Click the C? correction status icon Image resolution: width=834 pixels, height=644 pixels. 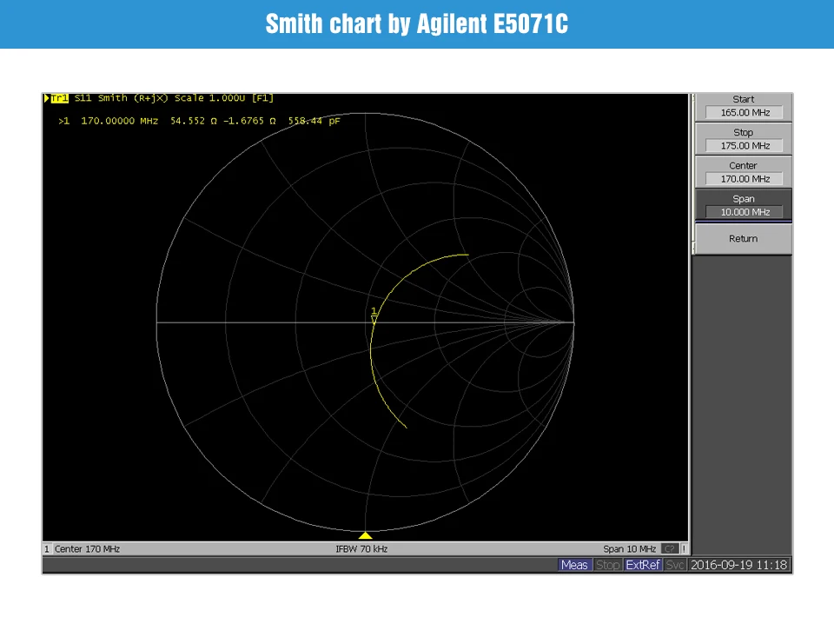[x=670, y=548]
